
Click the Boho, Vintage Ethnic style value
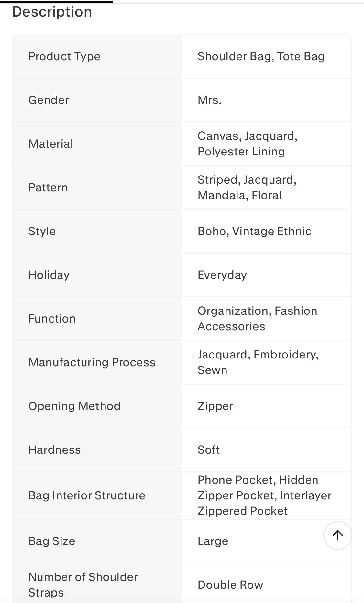coord(255,231)
